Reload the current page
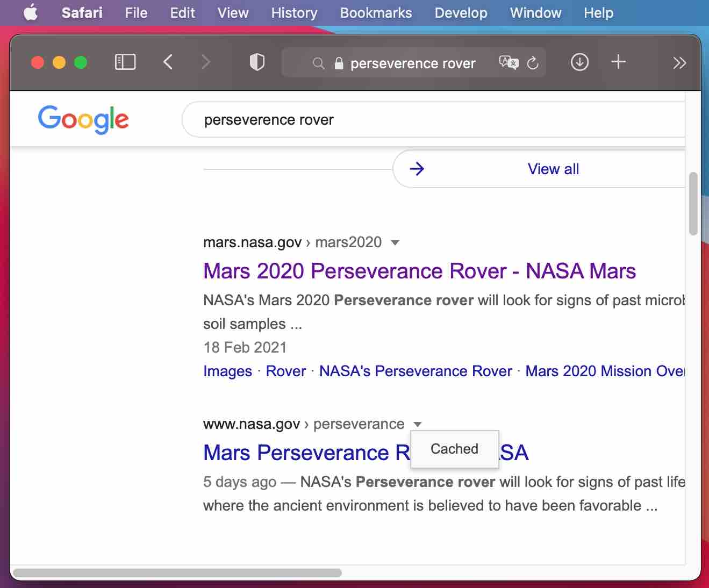This screenshot has width=709, height=588. [x=533, y=63]
